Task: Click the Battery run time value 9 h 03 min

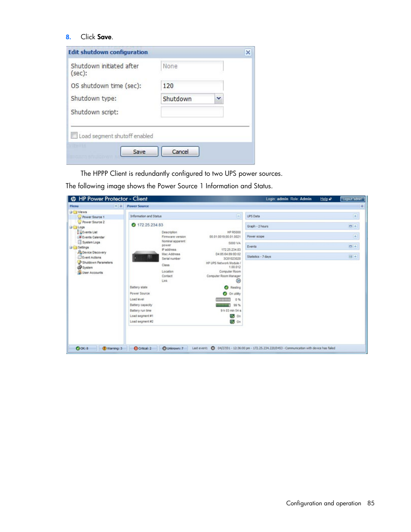Action: pyautogui.click(x=231, y=311)
